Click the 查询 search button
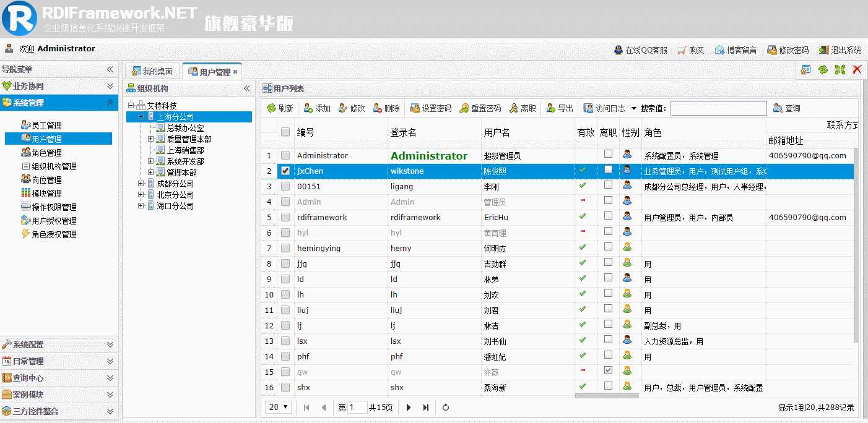Screen dimensions: 868x423 point(787,108)
